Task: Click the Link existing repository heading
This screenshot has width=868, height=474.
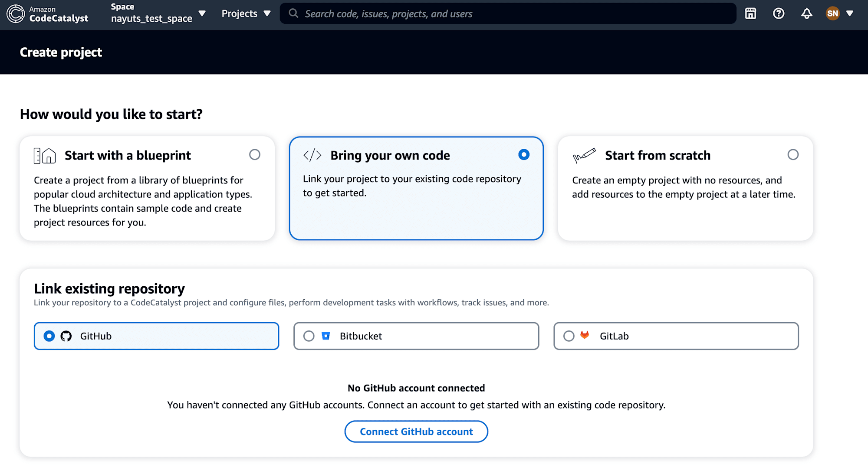Action: [109, 288]
